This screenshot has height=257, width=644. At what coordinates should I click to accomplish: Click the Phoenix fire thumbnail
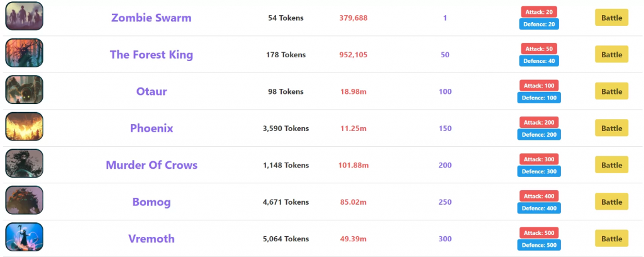click(x=25, y=126)
